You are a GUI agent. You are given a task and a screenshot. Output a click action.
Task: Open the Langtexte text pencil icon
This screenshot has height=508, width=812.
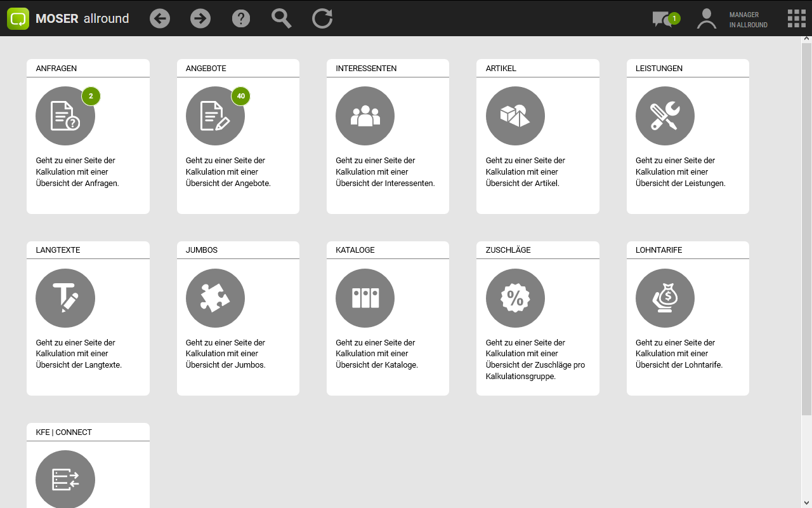[x=65, y=298]
